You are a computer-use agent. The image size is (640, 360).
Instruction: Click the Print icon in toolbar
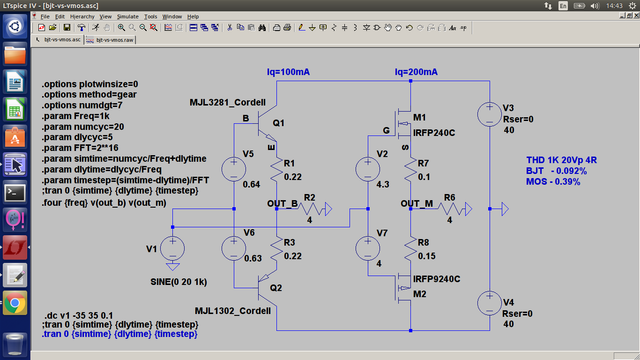(287, 28)
